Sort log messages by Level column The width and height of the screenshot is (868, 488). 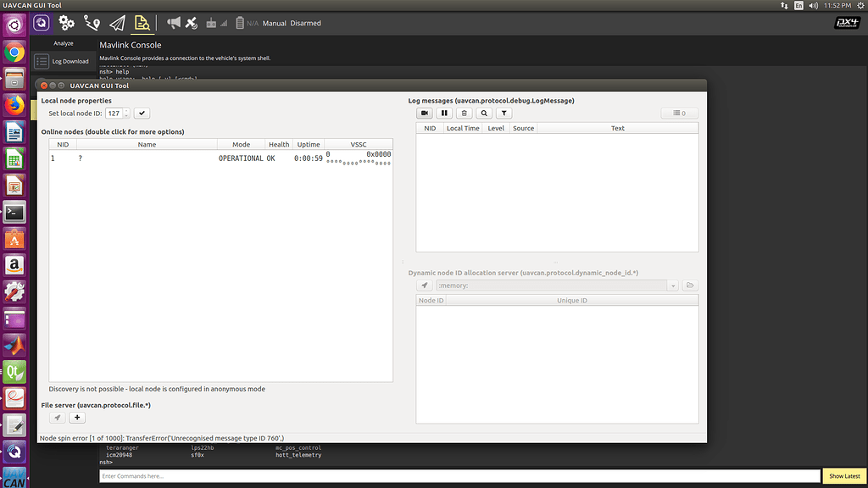[x=496, y=129]
